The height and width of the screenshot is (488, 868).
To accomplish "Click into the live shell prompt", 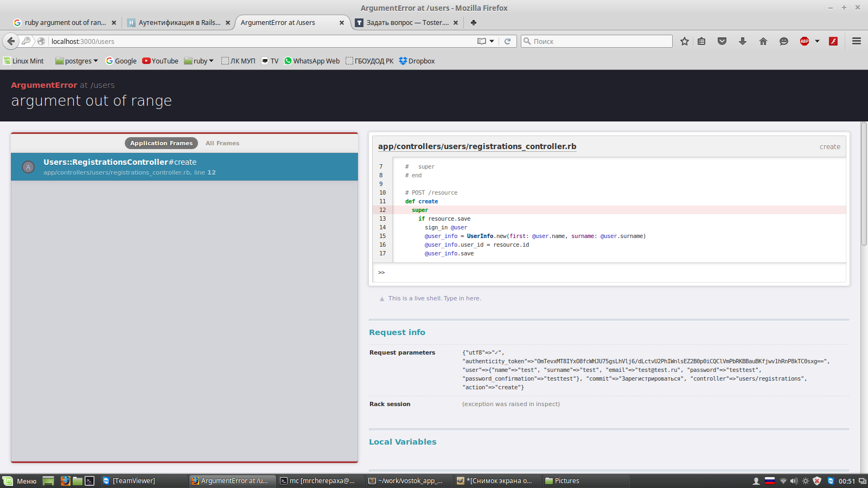I will [609, 272].
